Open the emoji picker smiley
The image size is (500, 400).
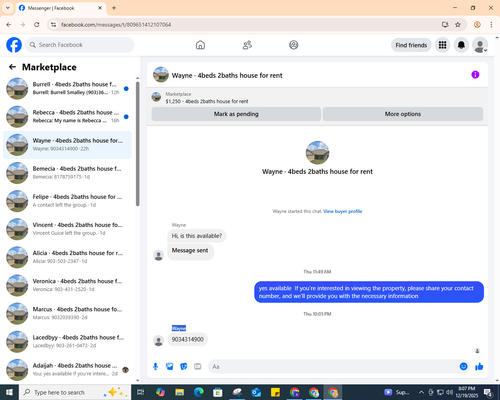pos(463,367)
